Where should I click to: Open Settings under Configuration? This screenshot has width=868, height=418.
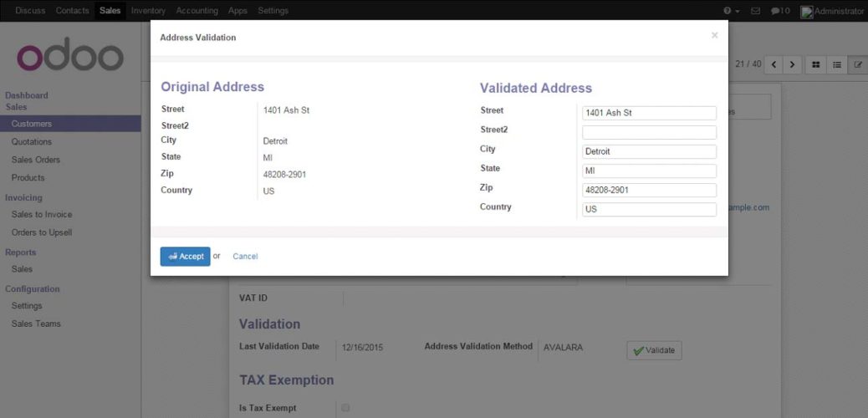(x=27, y=306)
